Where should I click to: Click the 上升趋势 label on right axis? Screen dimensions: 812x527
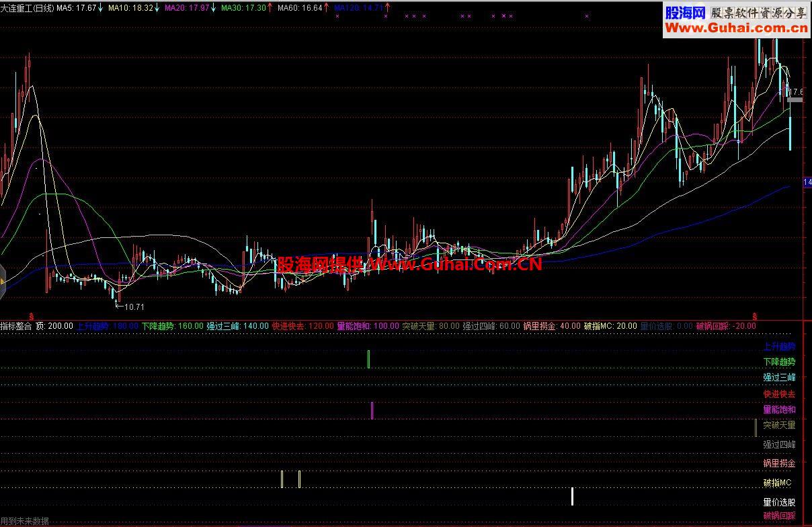[779, 347]
